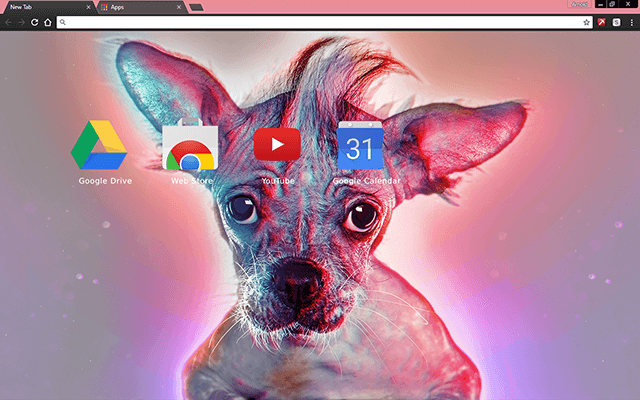Bookmark this page with the star icon

click(x=587, y=21)
